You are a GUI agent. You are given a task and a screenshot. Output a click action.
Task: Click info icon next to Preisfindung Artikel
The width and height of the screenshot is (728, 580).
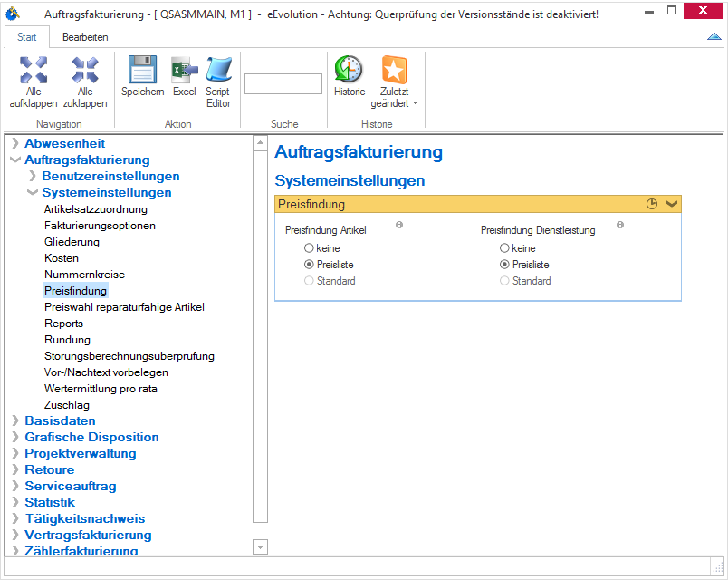pyautogui.click(x=399, y=225)
